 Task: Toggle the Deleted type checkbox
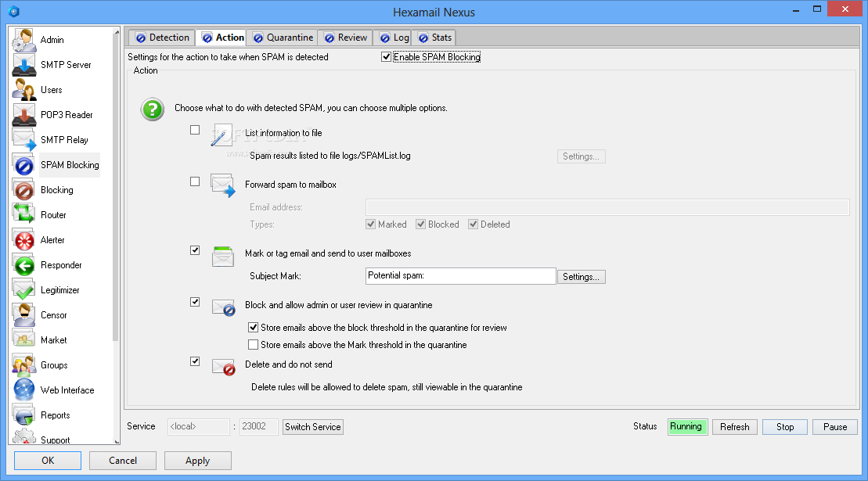point(473,224)
